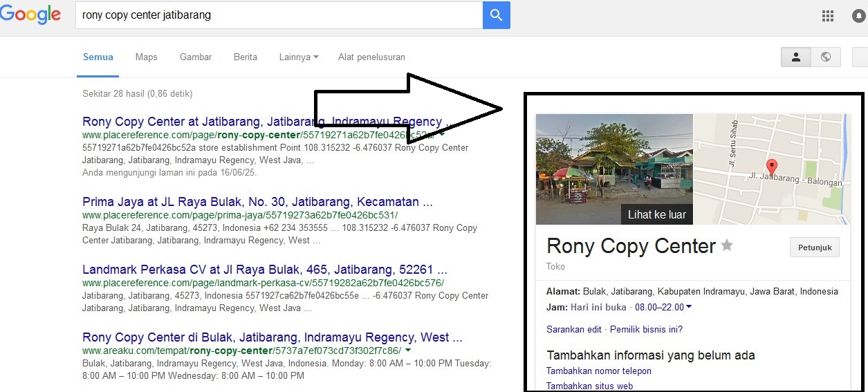Click Sarankan edit link

point(574,329)
